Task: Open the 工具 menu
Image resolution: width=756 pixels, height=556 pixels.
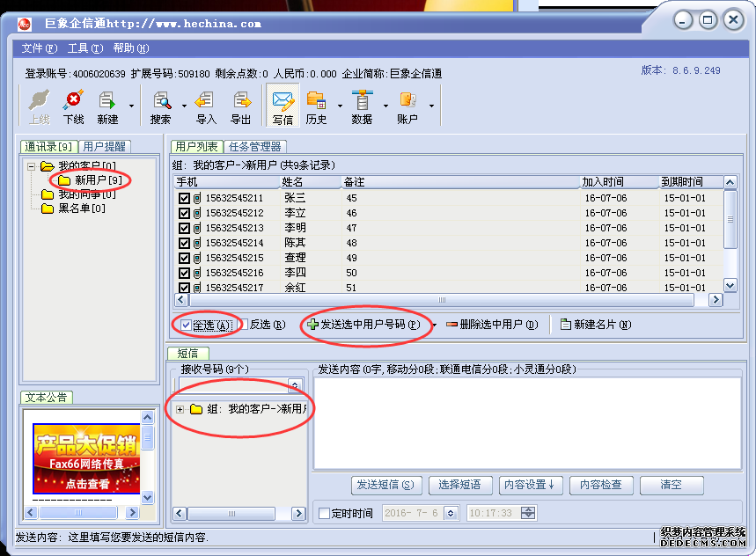Action: (84, 48)
